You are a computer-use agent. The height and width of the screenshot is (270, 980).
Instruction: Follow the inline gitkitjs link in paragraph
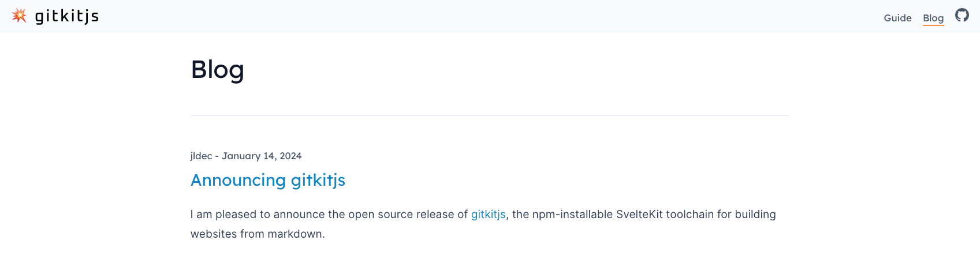(489, 215)
